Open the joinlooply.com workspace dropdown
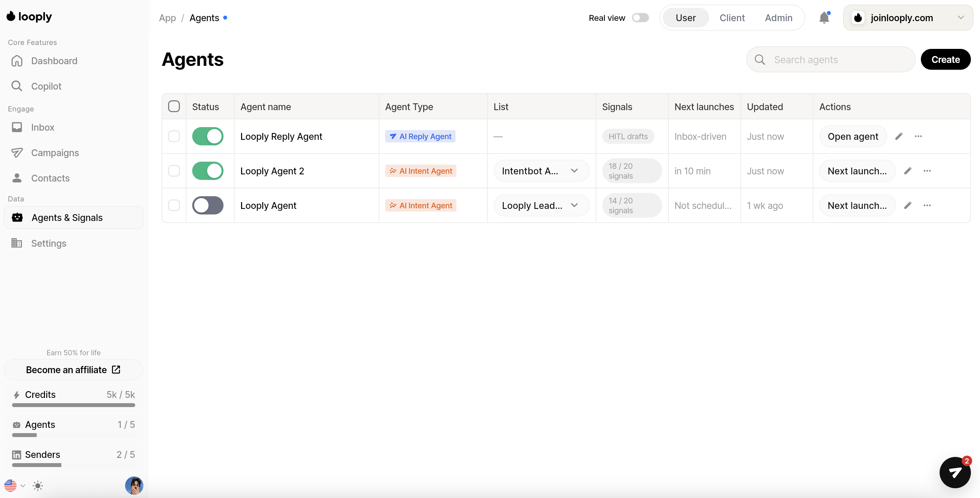Image resolution: width=980 pixels, height=498 pixels. coord(908,18)
